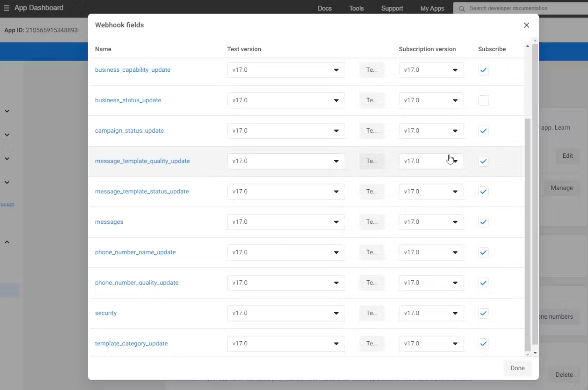Uncheck subscribe for message_template_quality_update

pos(483,161)
